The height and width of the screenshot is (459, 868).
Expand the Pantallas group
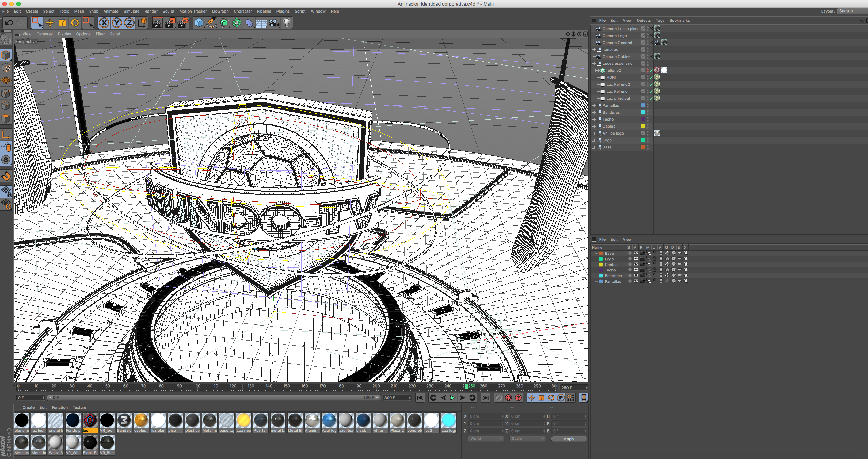point(593,105)
